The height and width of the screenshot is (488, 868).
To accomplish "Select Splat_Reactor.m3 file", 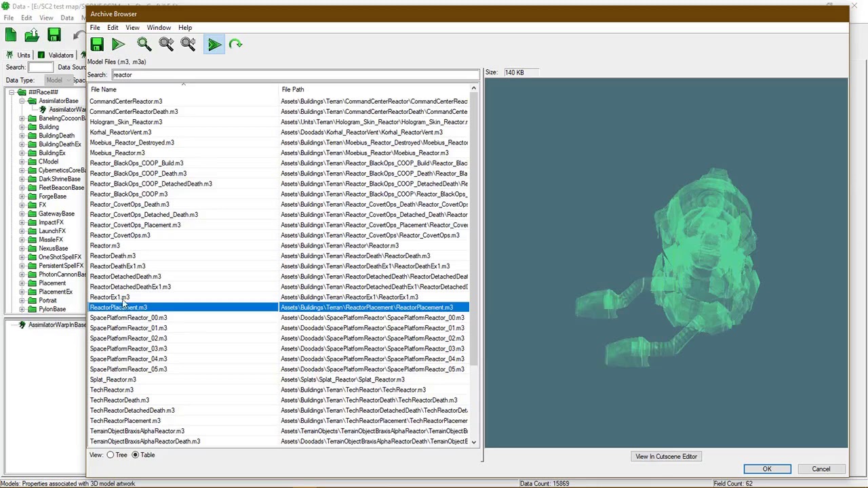I will coord(279,380).
